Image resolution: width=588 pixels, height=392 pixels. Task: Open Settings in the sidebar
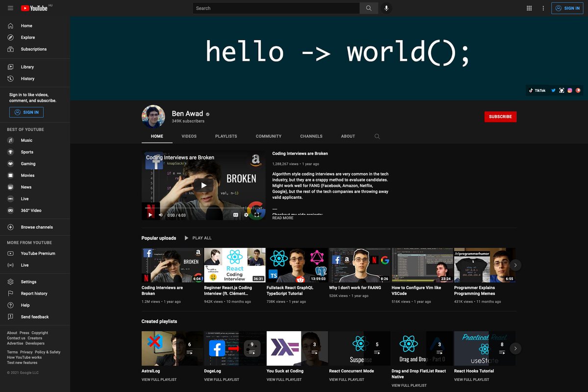coord(35,282)
